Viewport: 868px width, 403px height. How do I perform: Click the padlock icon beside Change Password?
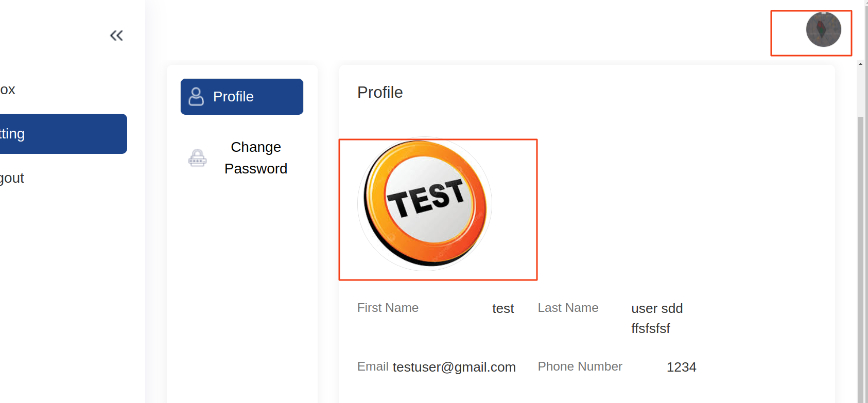point(197,158)
